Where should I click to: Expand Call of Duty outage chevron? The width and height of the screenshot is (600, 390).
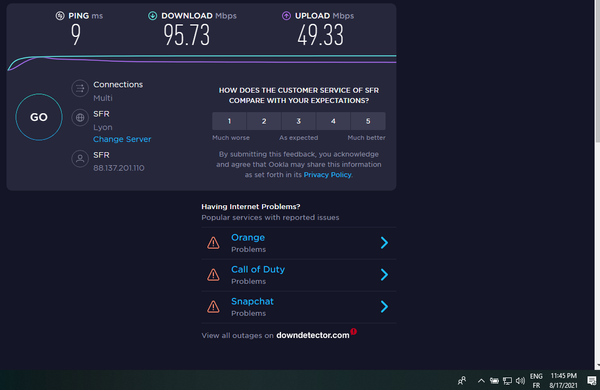384,274
